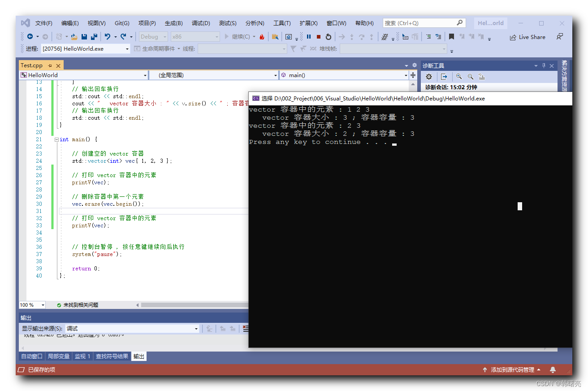Open the 工具(T) tools menu
This screenshot has height=391, width=588.
282,23
